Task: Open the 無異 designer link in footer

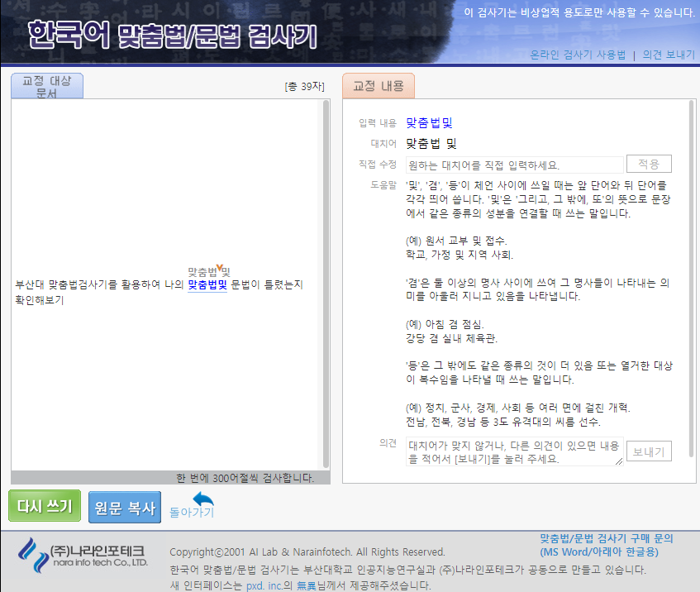Action: click(307, 585)
